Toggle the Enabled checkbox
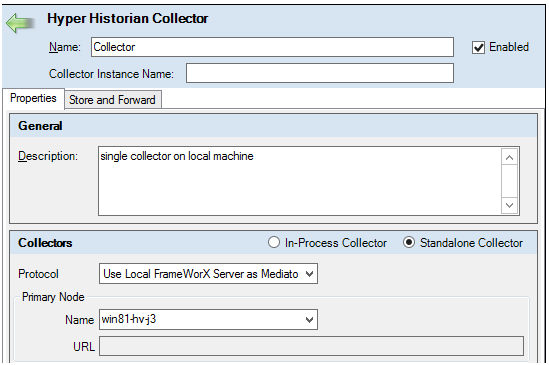This screenshot has height=365, width=549. [x=478, y=47]
